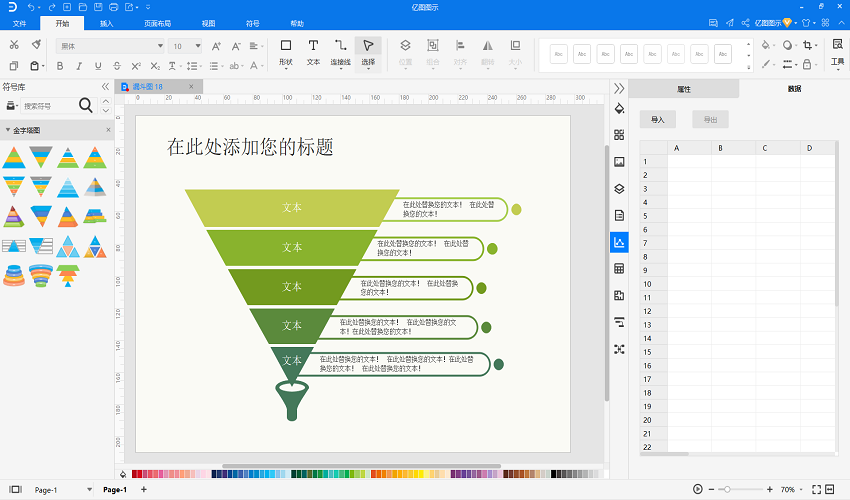The height and width of the screenshot is (500, 850).
Task: Switch to the 插入 ribbon tab
Action: point(106,23)
